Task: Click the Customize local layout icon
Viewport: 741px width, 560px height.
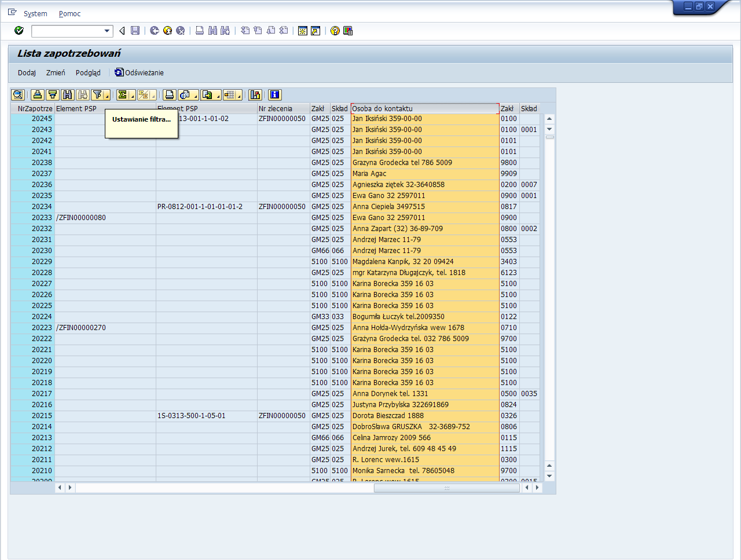Action: click(348, 31)
